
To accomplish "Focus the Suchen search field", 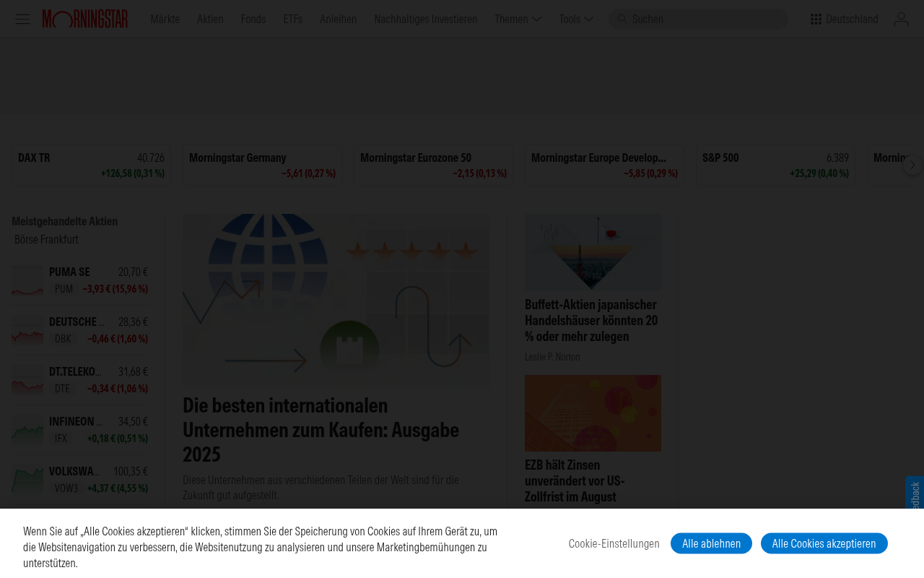I will (699, 19).
